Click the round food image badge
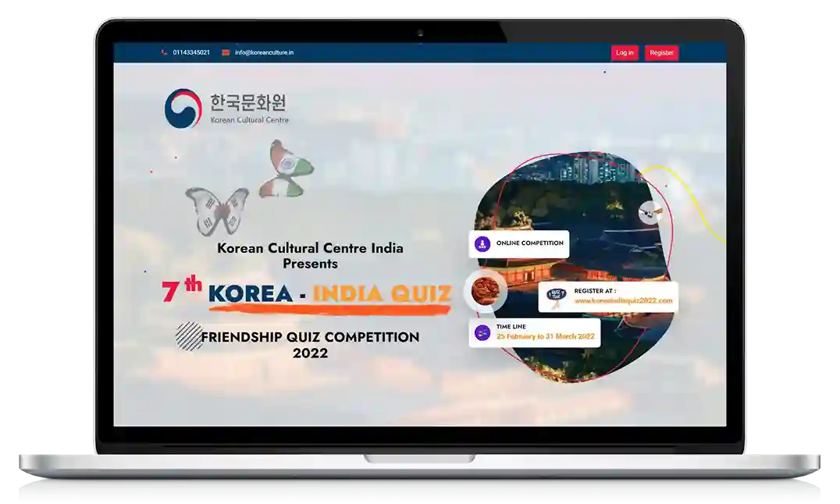The image size is (840, 504). [x=486, y=291]
